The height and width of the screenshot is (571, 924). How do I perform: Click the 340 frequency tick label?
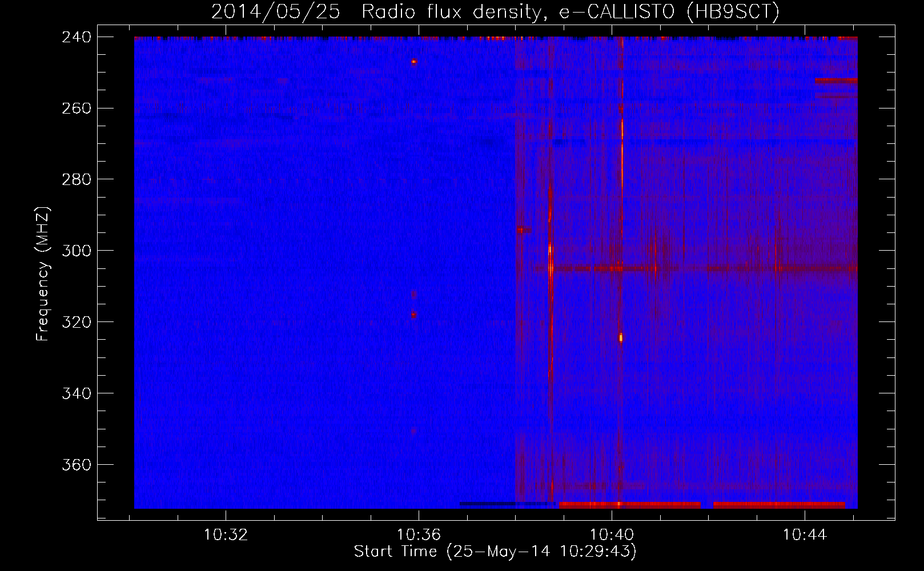[77, 393]
